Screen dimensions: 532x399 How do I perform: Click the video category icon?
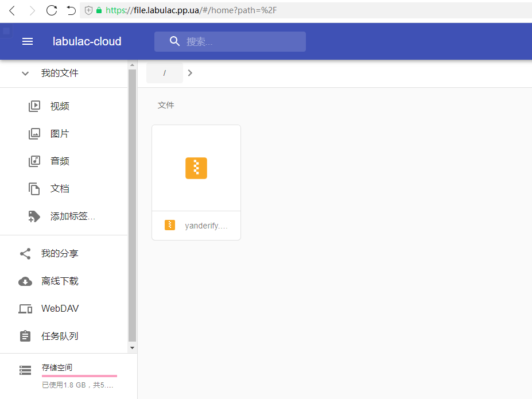[34, 106]
